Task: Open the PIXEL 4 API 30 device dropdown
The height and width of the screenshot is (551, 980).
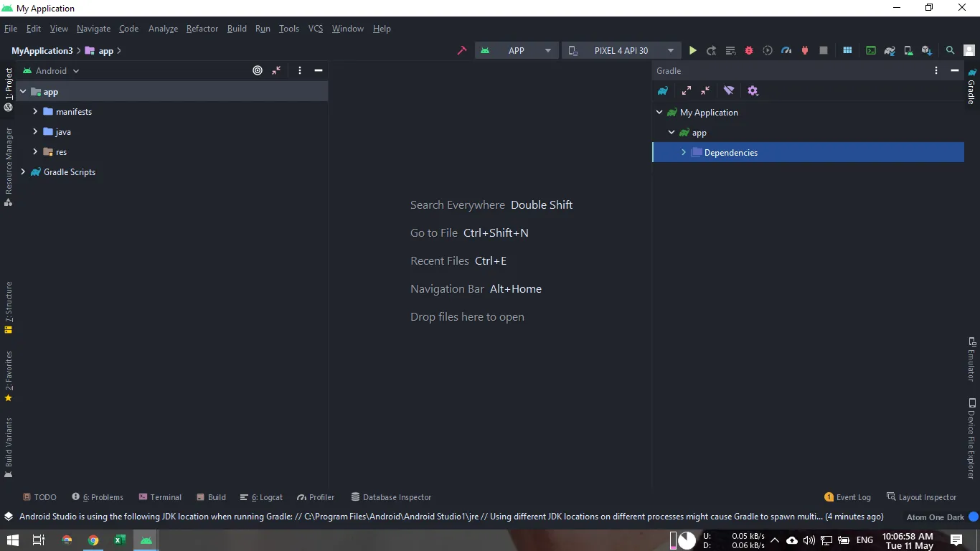Action: [621, 50]
